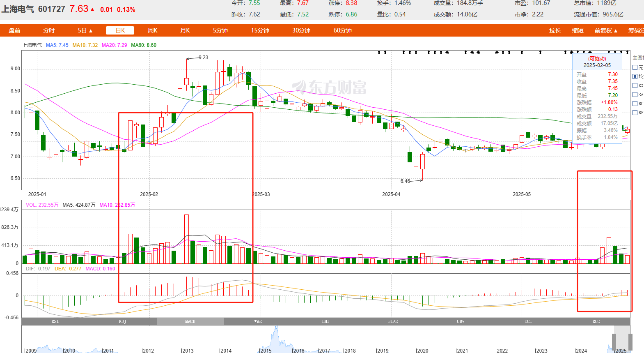
Task: Switch sub-indicator to DMI
Action: coord(325,321)
